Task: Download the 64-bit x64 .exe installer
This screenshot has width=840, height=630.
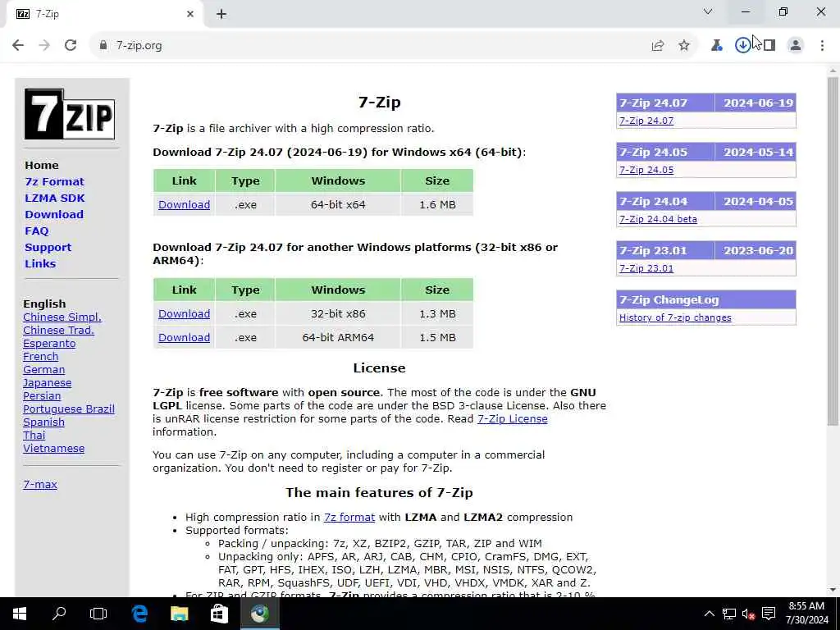Action: click(x=184, y=204)
